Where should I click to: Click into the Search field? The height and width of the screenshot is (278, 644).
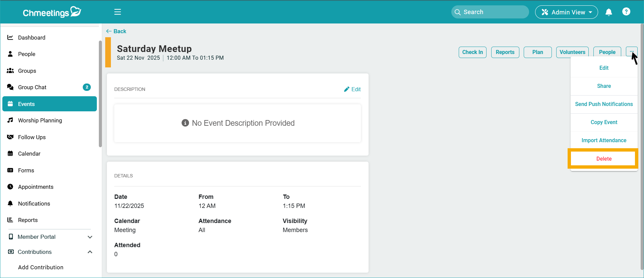[x=493, y=12]
